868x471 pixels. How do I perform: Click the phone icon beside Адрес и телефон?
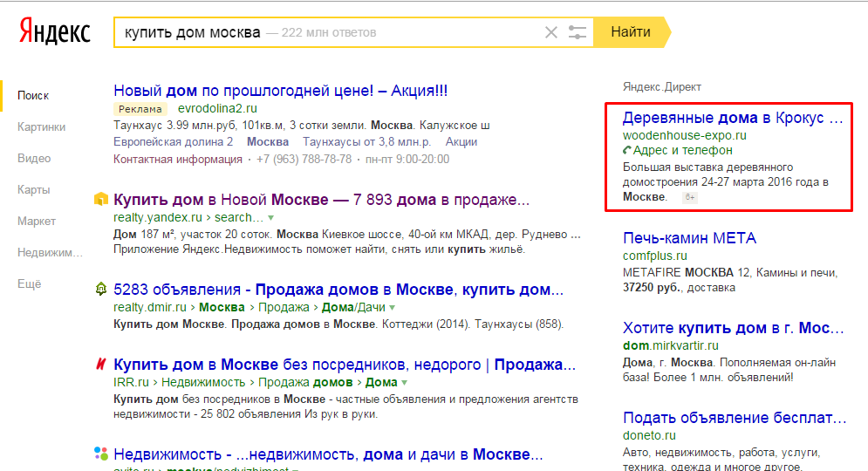point(627,151)
